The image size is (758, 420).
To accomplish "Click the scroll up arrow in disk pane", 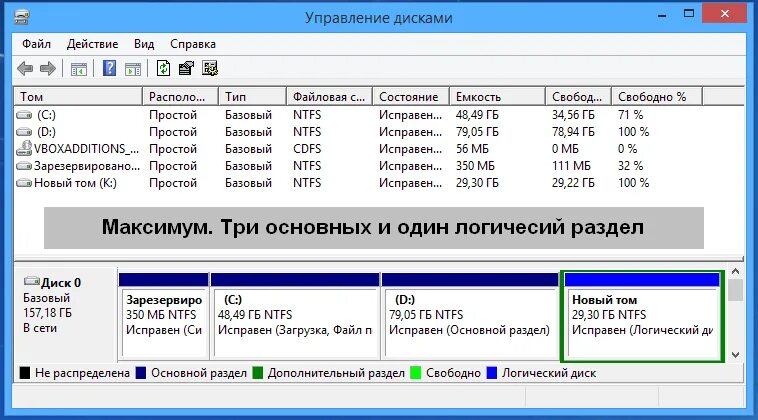I will 735,272.
